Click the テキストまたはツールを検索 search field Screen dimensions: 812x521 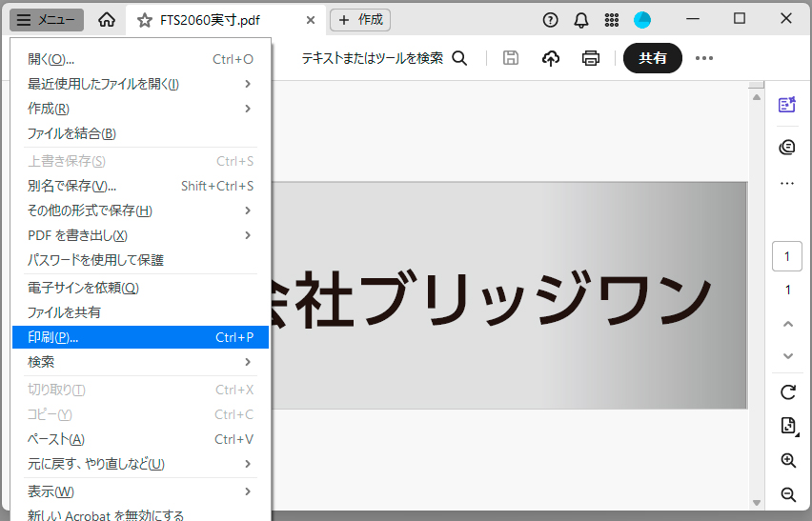[x=383, y=58]
